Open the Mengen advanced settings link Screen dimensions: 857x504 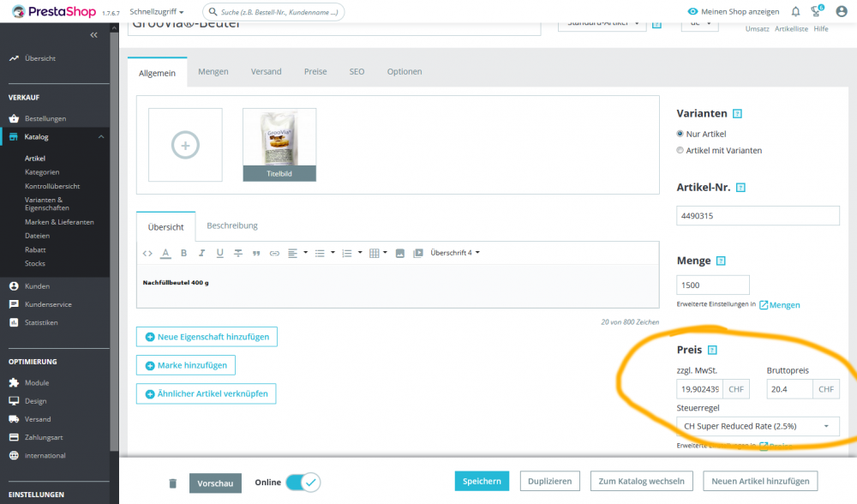[779, 305]
